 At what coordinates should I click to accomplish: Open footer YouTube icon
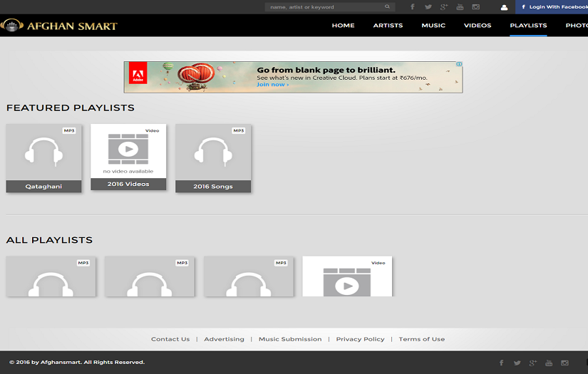click(x=549, y=363)
